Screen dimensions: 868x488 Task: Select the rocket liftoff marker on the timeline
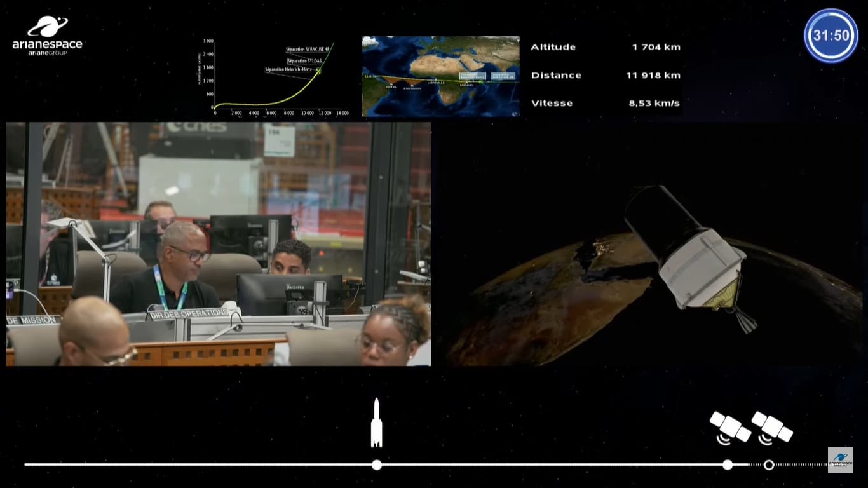(x=377, y=465)
